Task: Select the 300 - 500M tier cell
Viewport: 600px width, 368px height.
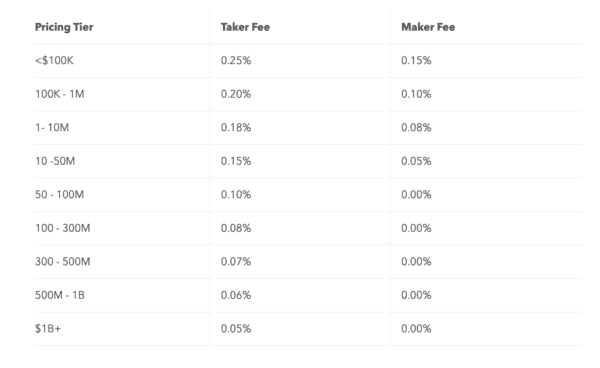Action: click(x=62, y=262)
